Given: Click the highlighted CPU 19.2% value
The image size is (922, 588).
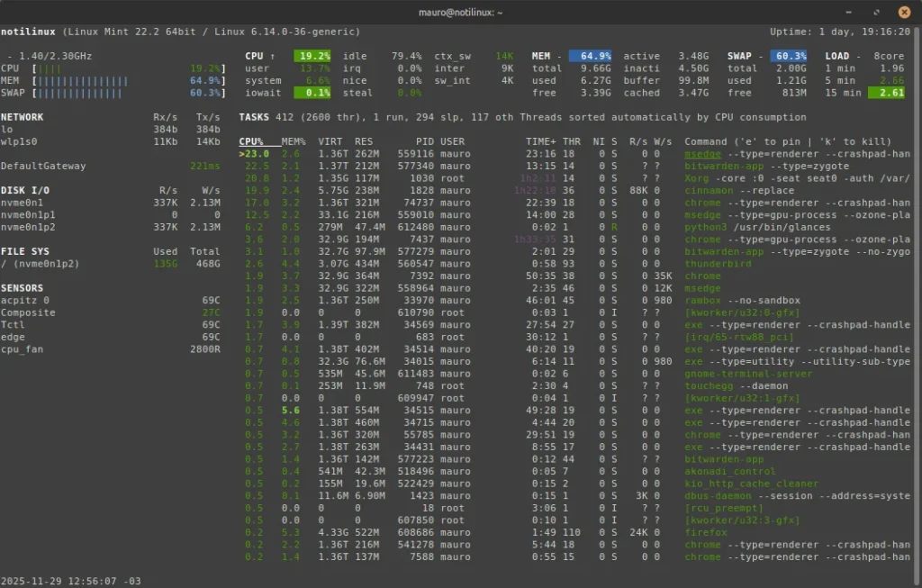Looking at the screenshot, I should pyautogui.click(x=313, y=56).
